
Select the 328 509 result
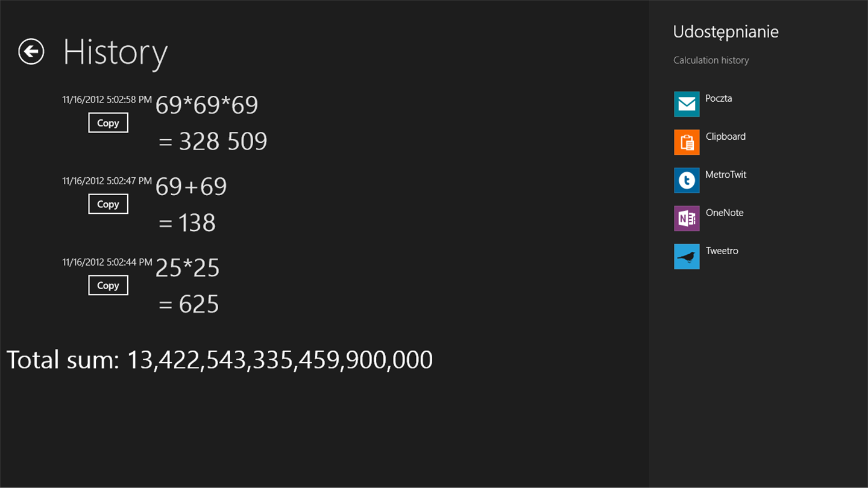pyautogui.click(x=222, y=142)
